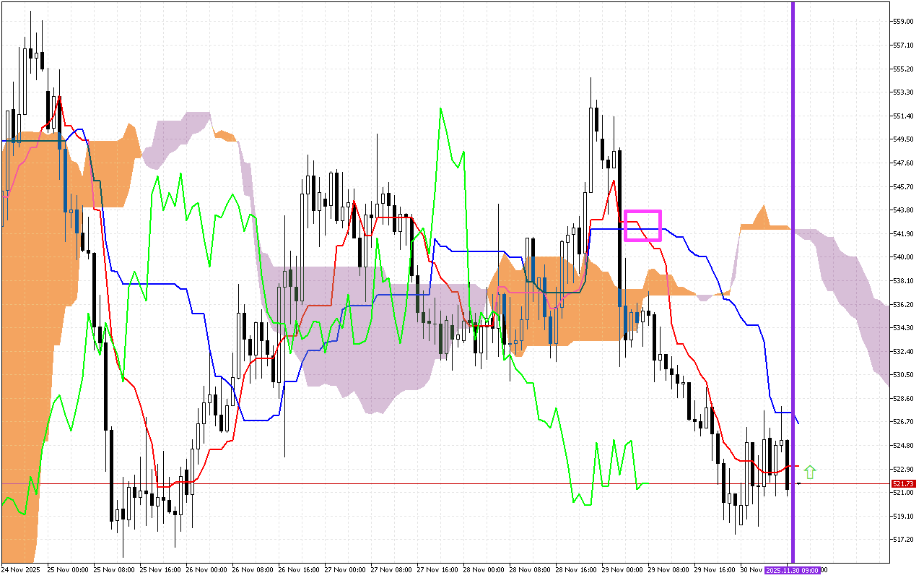The width and height of the screenshot is (924, 578).
Task: Click the 25 Nov 08:00 time label
Action: tap(114, 570)
